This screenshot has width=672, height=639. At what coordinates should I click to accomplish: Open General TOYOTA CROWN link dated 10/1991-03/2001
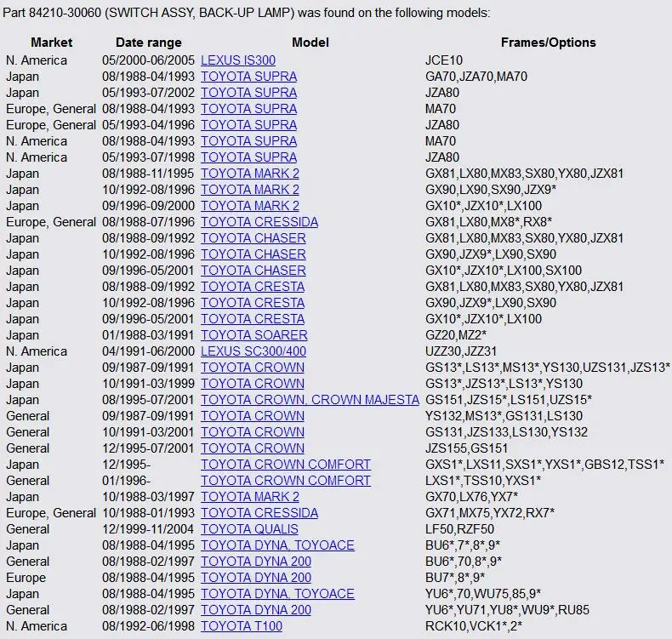pyautogui.click(x=253, y=432)
